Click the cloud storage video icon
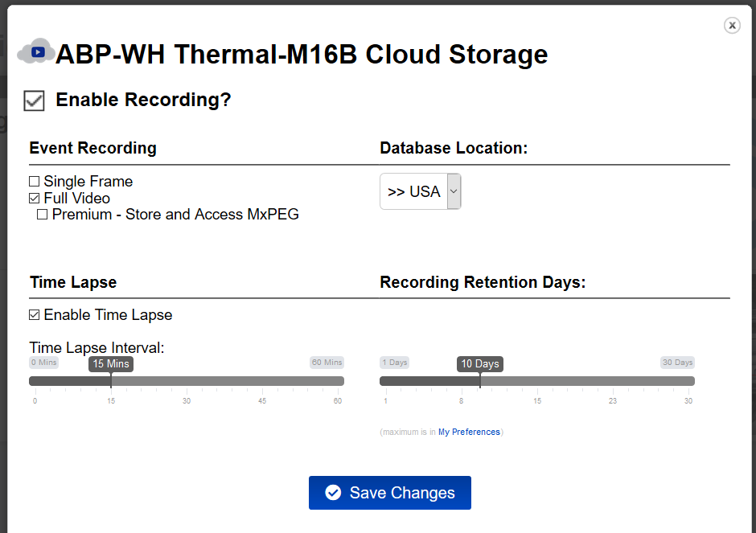This screenshot has width=756, height=533. [35, 51]
